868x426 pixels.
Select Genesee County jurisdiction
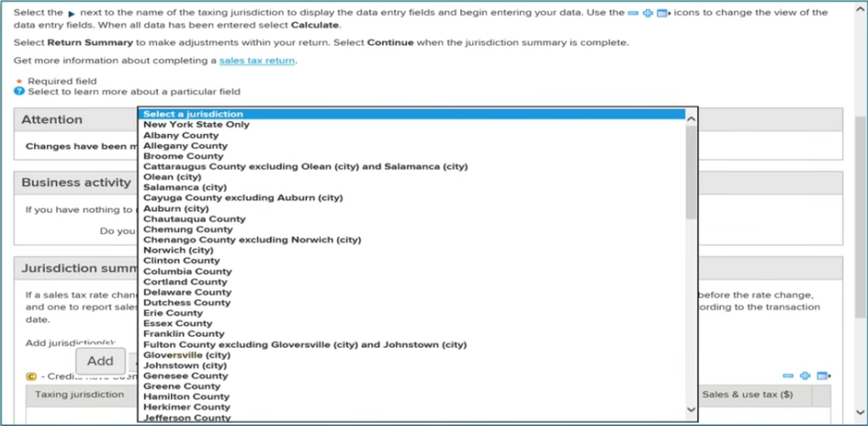coord(411,376)
